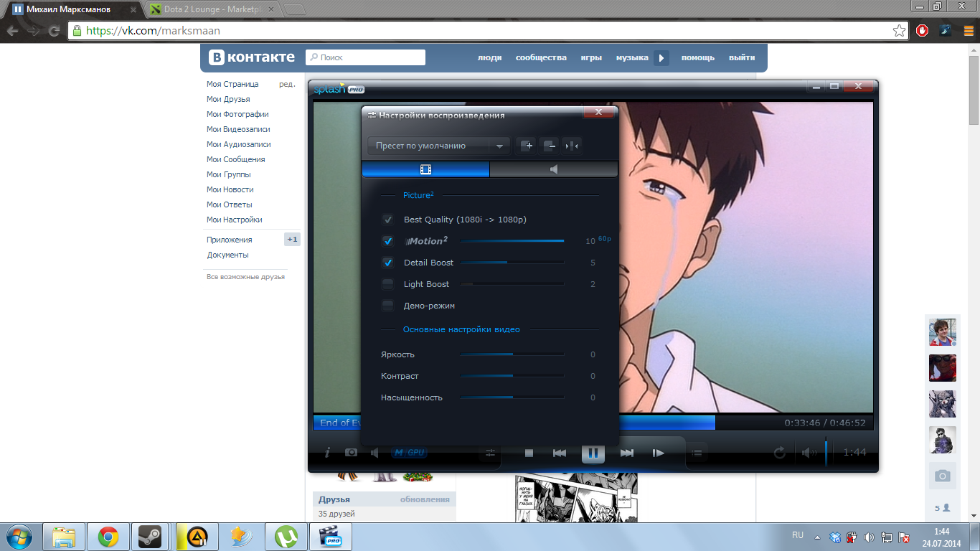This screenshot has height=551, width=980.
Task: Open Мои Видеозаписи in the sidebar
Action: tap(238, 129)
